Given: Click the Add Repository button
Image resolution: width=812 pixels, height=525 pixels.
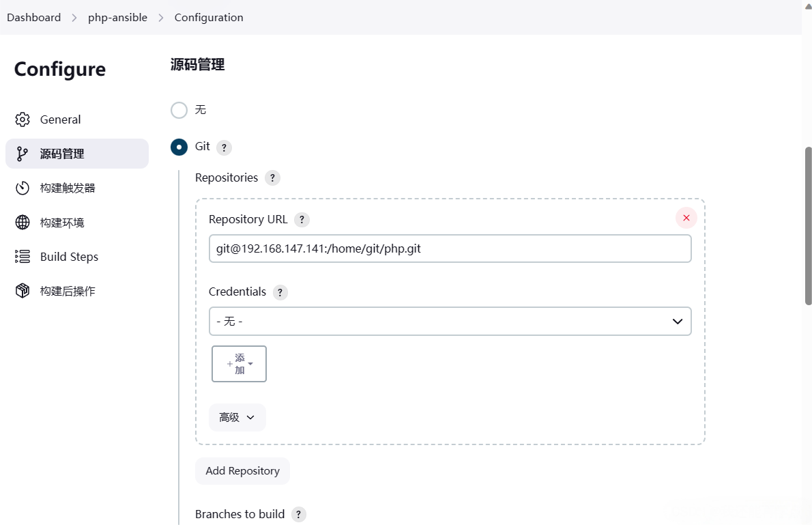Looking at the screenshot, I should pyautogui.click(x=242, y=470).
